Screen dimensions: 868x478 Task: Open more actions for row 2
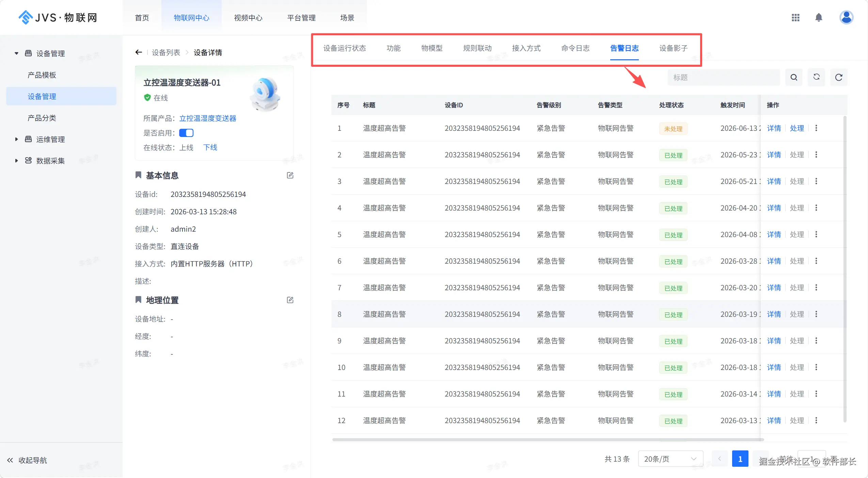click(x=816, y=155)
